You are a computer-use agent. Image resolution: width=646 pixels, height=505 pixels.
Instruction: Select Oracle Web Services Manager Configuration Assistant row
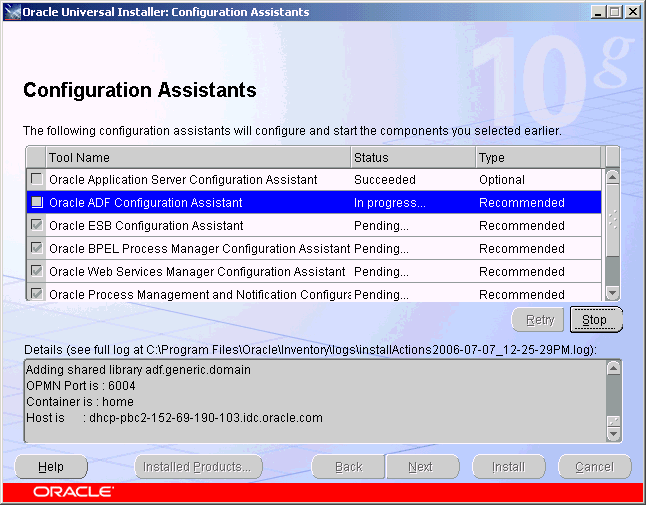[x=314, y=271]
